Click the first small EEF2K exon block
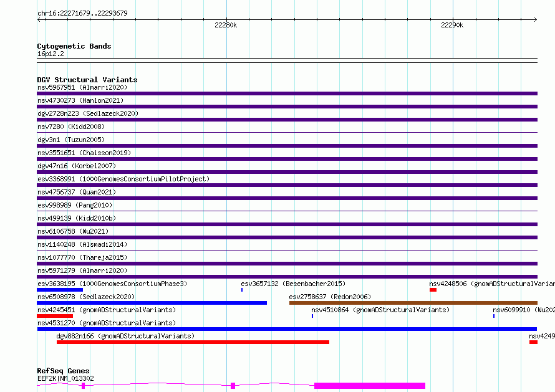The image size is (555, 392). pyautogui.click(x=83, y=386)
